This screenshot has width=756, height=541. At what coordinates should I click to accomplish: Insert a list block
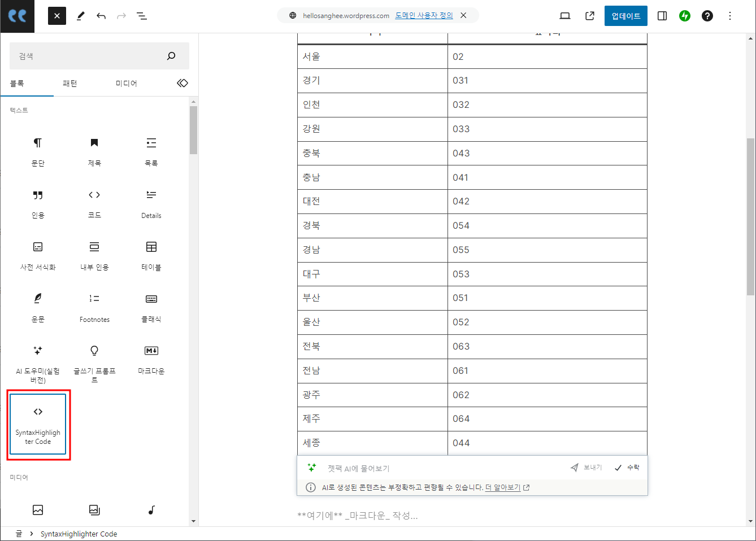[x=151, y=151]
